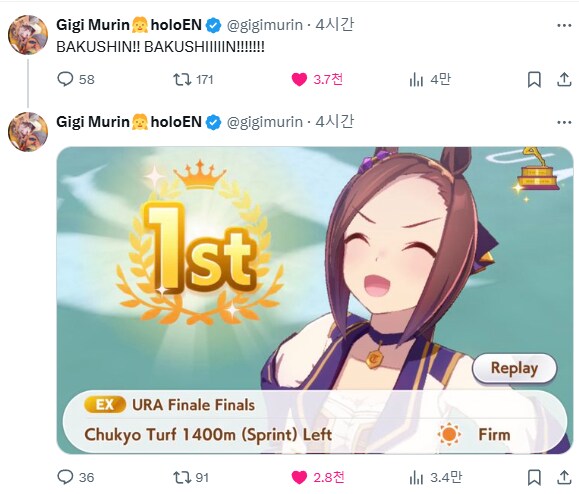
Task: Reply to the image tweet with 36 replies
Action: coord(76,477)
